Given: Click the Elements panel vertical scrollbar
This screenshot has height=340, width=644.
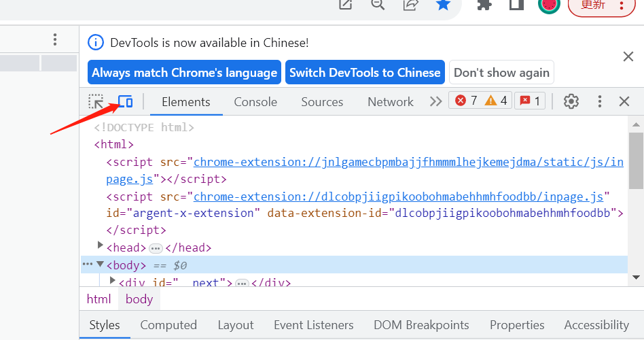Looking at the screenshot, I should click(636, 163).
